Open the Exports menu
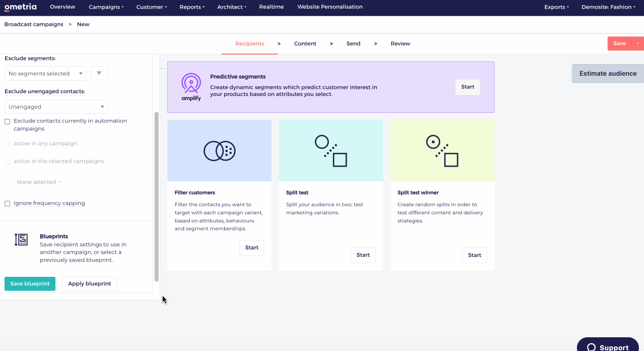This screenshot has height=351, width=644. (557, 7)
